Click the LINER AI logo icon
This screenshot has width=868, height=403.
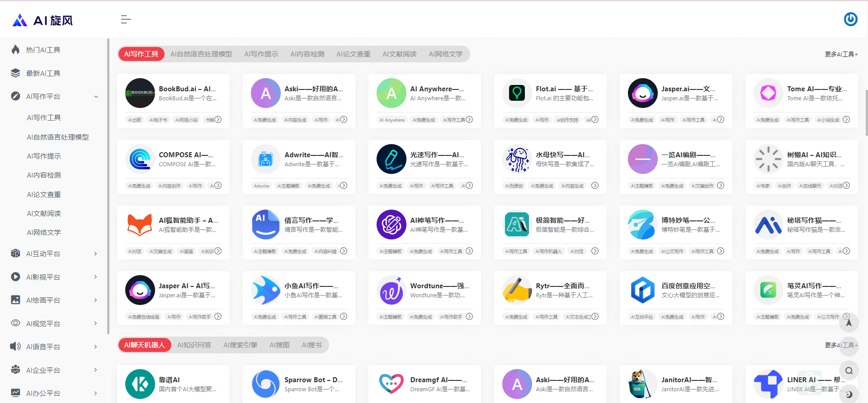[x=769, y=384]
